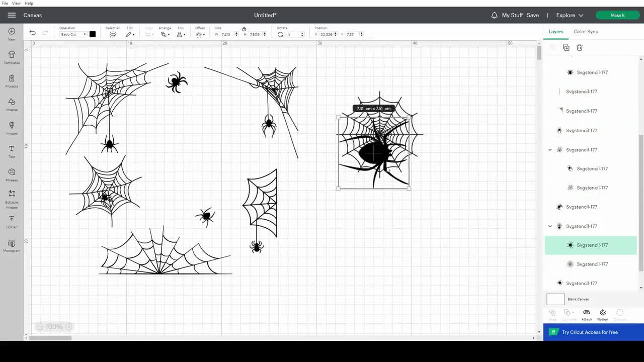Click the Templates icon
Image resolution: width=644 pixels, height=362 pixels.
[x=11, y=57]
